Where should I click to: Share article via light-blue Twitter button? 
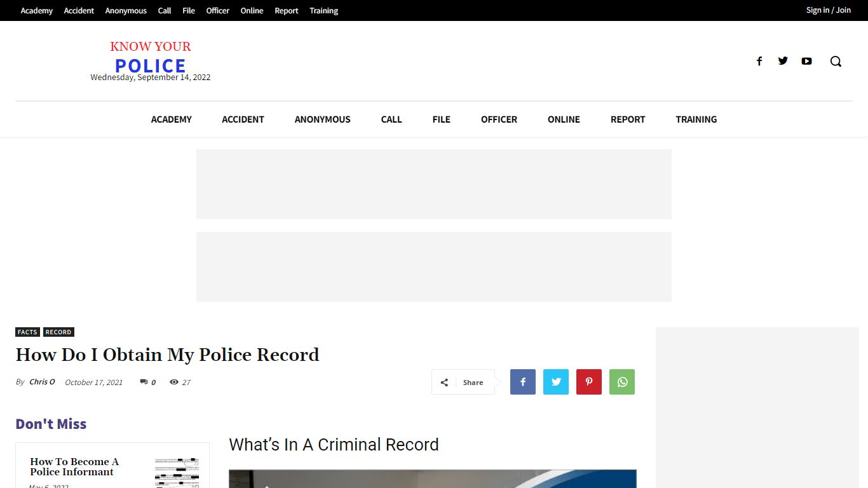point(556,382)
